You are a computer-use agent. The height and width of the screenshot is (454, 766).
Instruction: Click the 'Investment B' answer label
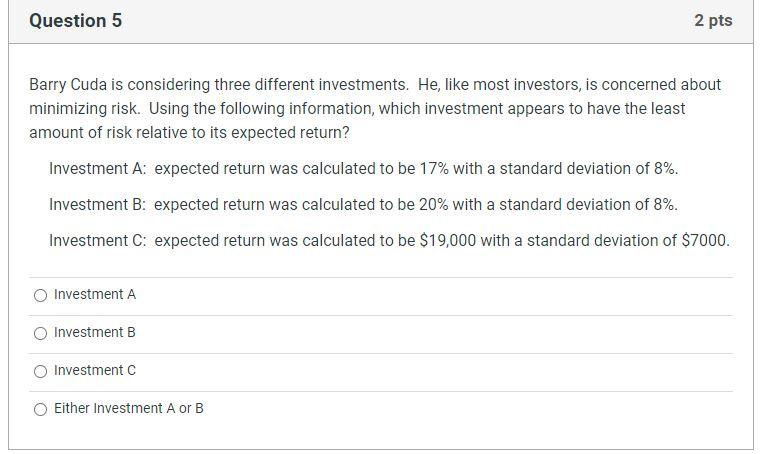pyautogui.click(x=95, y=333)
